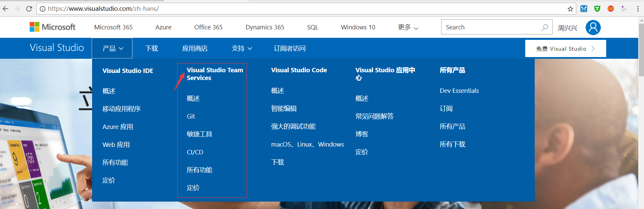Open Visual Studio Code heading link
Image resolution: width=644 pixels, height=209 pixels.
click(x=299, y=70)
